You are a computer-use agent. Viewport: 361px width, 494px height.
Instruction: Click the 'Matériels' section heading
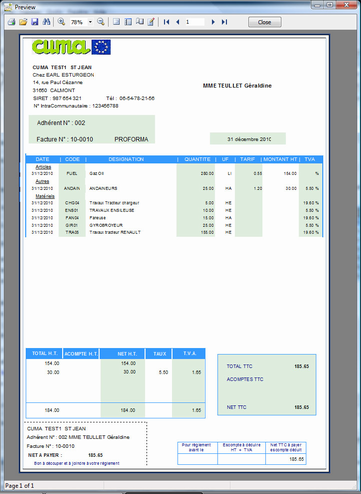[45, 196]
